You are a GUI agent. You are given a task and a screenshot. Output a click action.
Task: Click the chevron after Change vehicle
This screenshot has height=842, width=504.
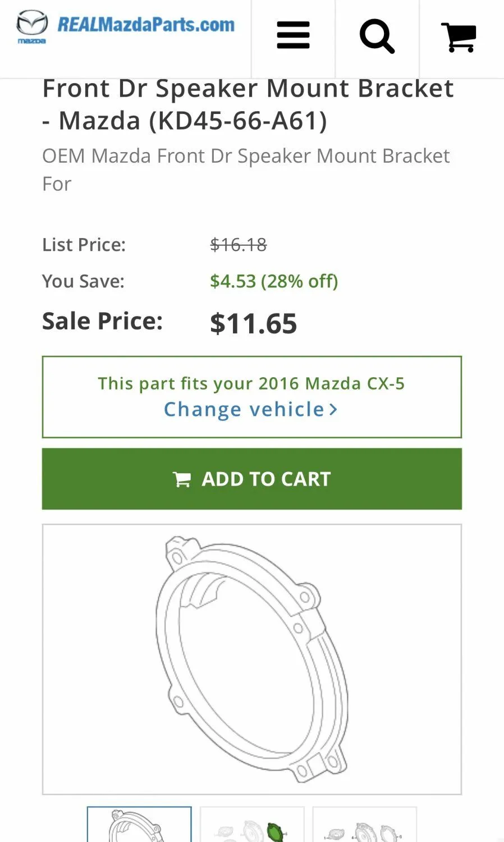click(333, 409)
